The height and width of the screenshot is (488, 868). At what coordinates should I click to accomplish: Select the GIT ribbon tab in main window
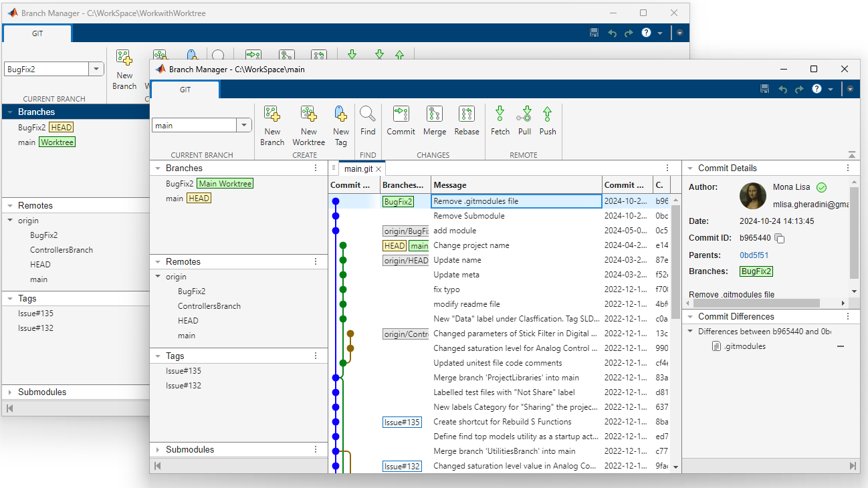pos(185,90)
